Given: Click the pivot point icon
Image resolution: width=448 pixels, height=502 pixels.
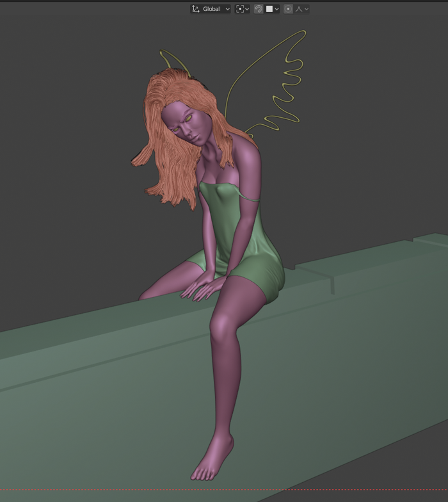Looking at the screenshot, I should coord(240,9).
